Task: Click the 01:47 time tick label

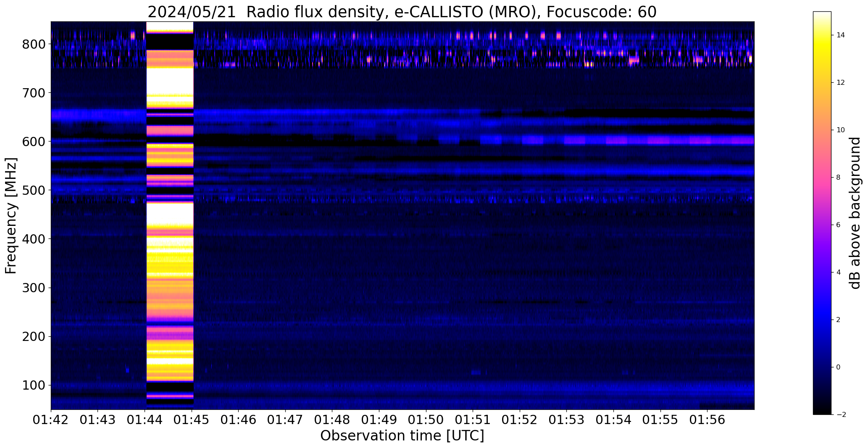Action: coord(285,419)
